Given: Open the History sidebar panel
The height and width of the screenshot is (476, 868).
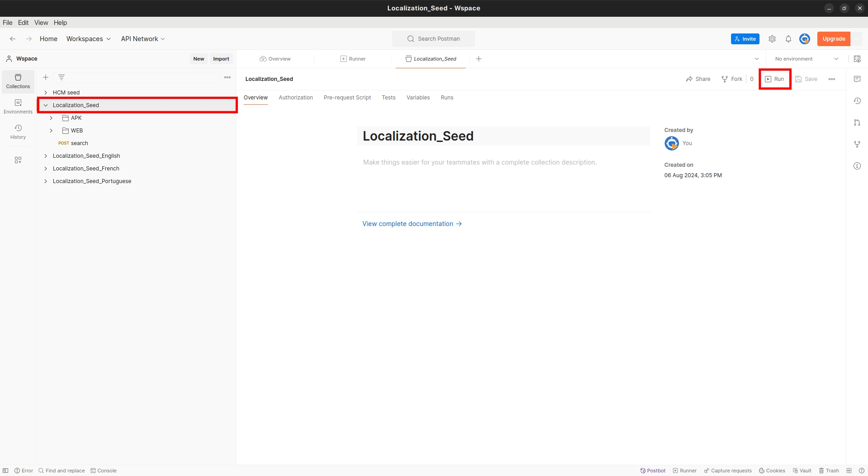Looking at the screenshot, I should (18, 132).
